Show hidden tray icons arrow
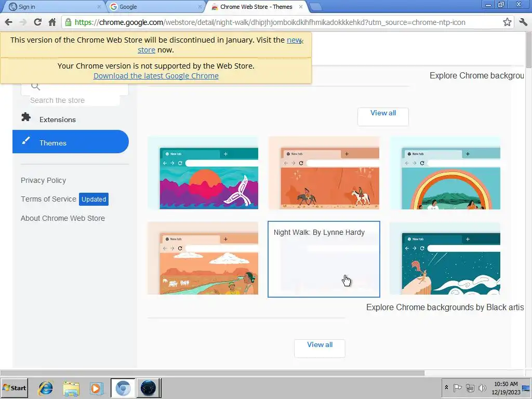 pos(446,388)
